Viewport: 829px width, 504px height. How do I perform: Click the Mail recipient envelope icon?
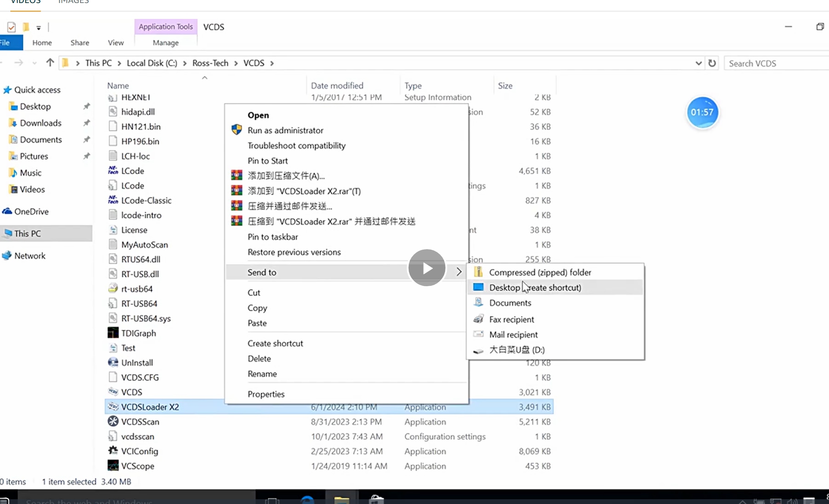click(x=478, y=334)
